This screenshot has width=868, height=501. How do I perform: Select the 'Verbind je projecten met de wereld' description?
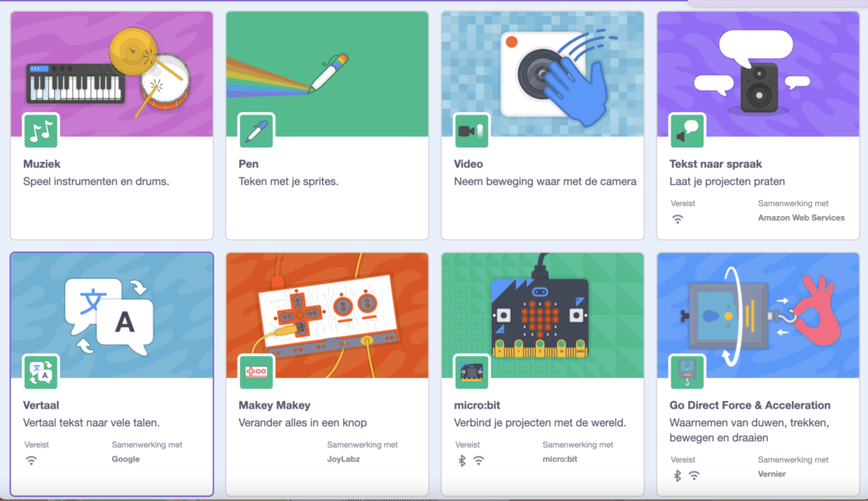[x=539, y=422]
